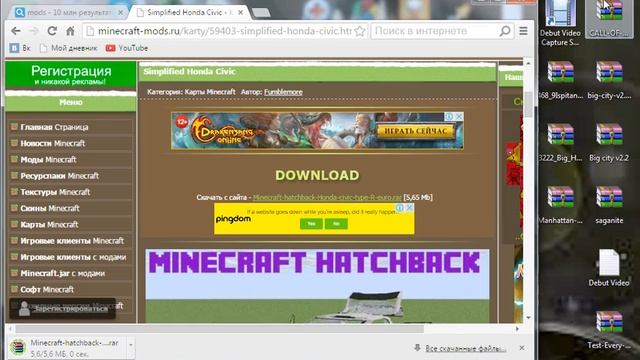The width and height of the screenshot is (640, 360).
Task: Select the CALL-OF archive desktop icon
Action: [x=609, y=19]
